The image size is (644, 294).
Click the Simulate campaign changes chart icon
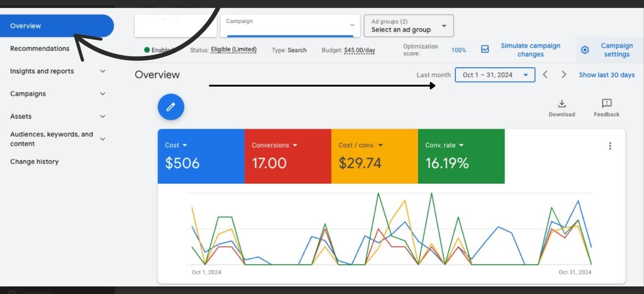tap(485, 49)
